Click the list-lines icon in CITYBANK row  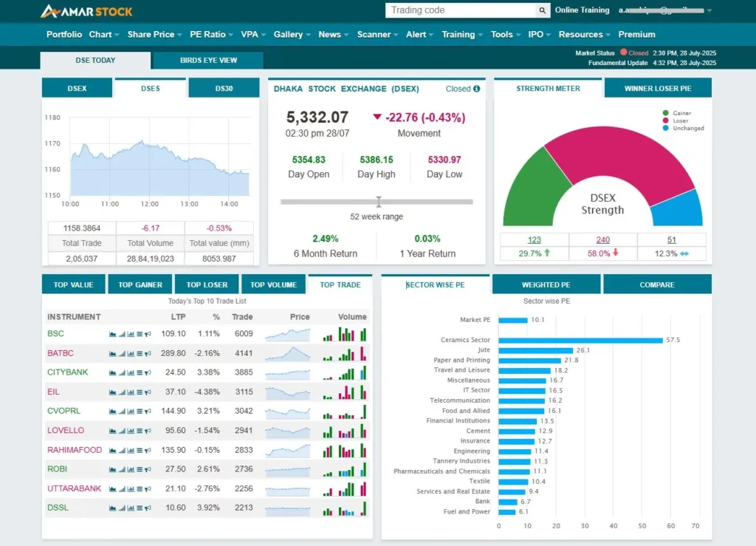(140, 373)
